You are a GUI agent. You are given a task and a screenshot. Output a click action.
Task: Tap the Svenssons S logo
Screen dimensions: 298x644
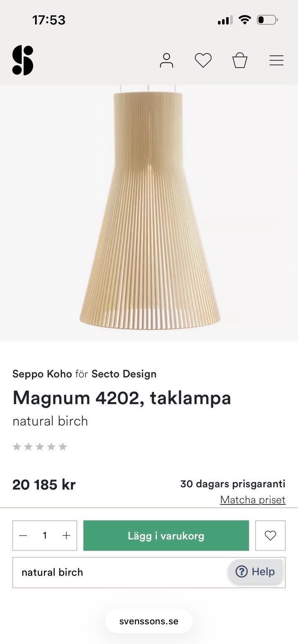click(23, 60)
